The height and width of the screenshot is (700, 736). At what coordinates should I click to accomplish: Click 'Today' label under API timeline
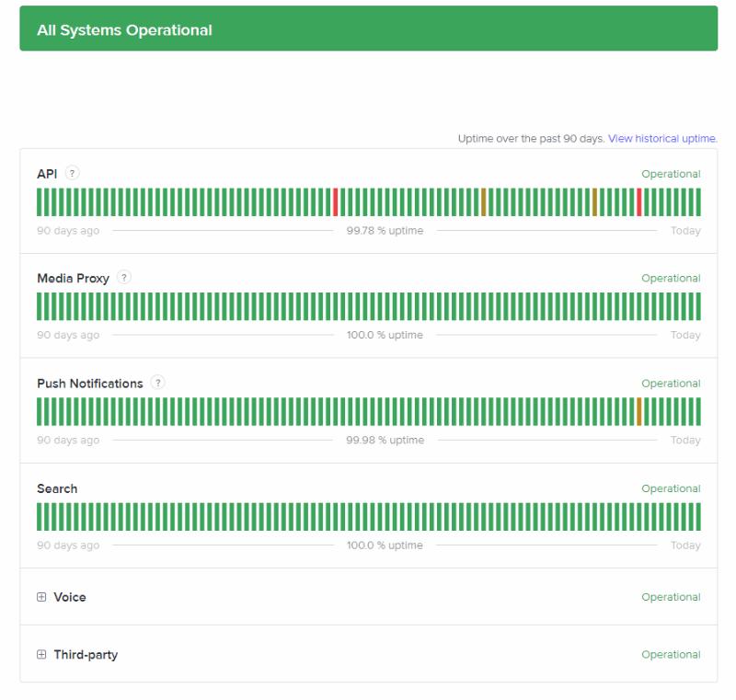click(x=685, y=230)
